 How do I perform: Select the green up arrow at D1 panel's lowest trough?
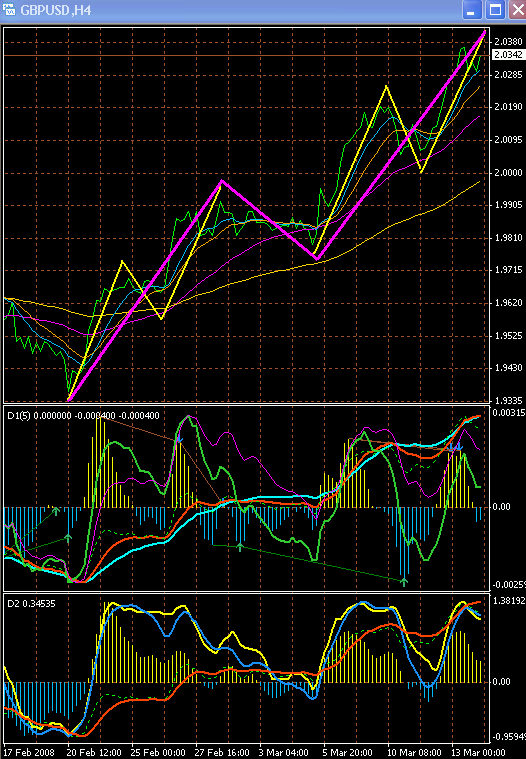(404, 581)
